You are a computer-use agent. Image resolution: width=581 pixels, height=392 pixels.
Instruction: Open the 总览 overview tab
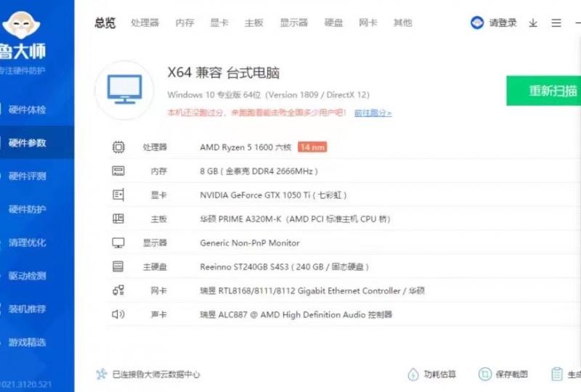coord(105,23)
